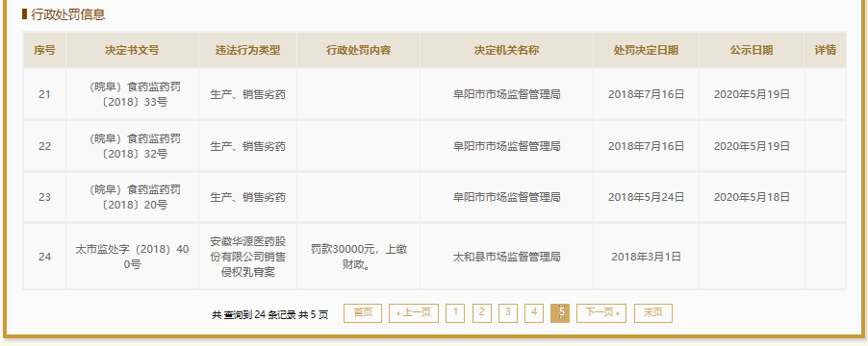Open page 3 of results

click(x=508, y=312)
